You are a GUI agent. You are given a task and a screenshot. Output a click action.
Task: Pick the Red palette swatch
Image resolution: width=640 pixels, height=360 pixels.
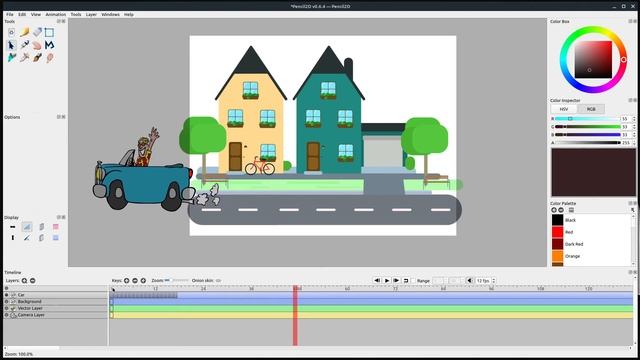coord(558,232)
